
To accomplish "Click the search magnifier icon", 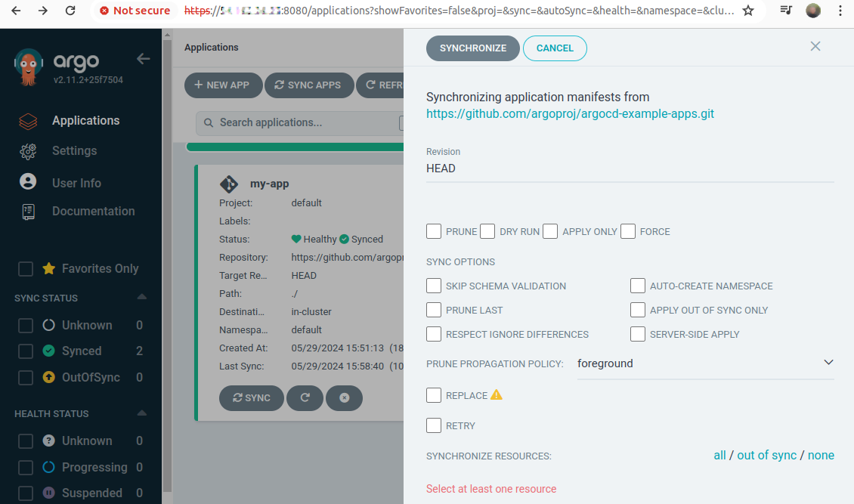I will [x=209, y=123].
